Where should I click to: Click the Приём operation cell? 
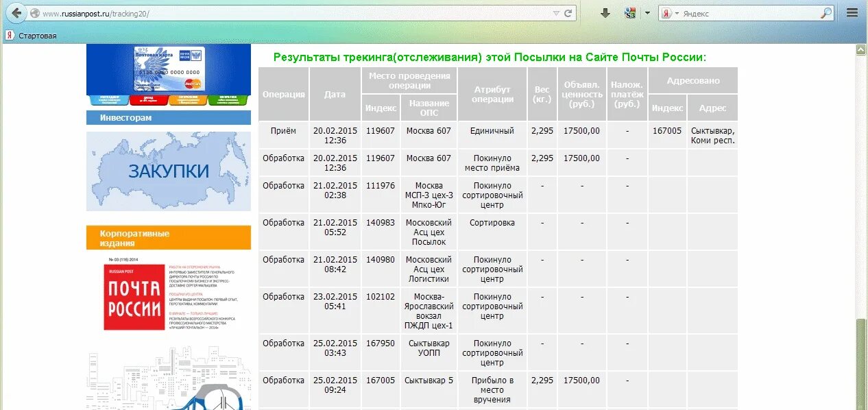[283, 135]
